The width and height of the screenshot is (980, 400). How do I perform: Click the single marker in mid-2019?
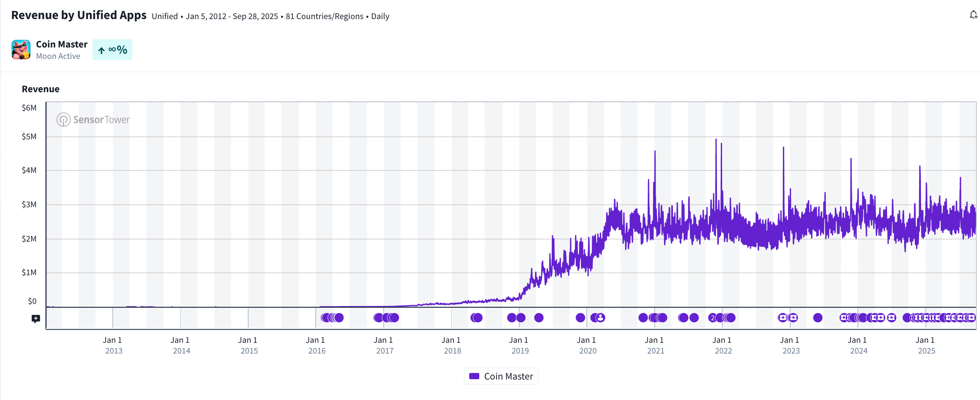point(539,318)
